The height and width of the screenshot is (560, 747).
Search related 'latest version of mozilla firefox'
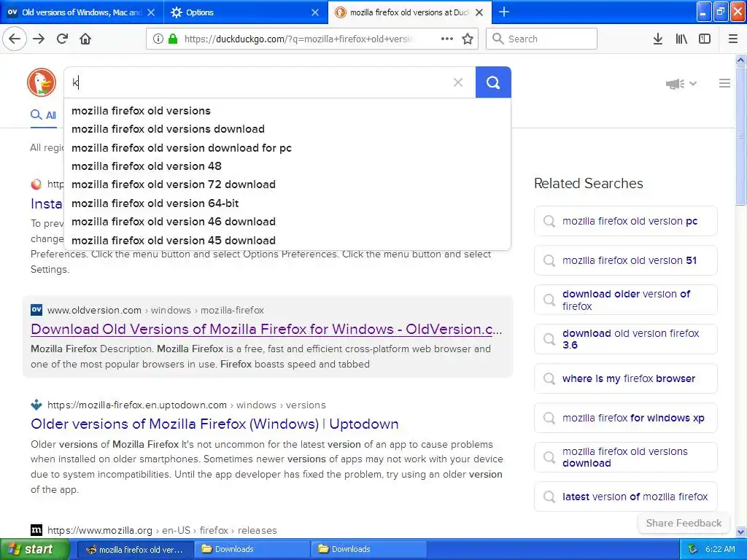point(625,497)
